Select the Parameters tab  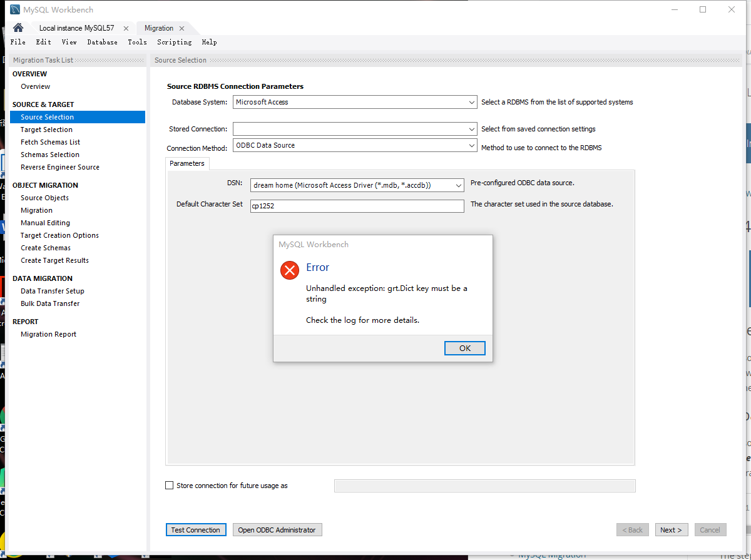tap(186, 163)
